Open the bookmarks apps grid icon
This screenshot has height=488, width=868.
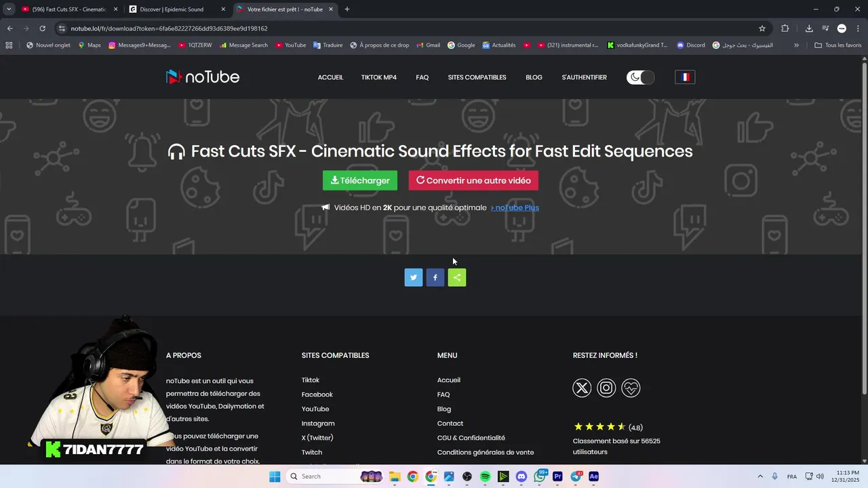[x=9, y=45]
